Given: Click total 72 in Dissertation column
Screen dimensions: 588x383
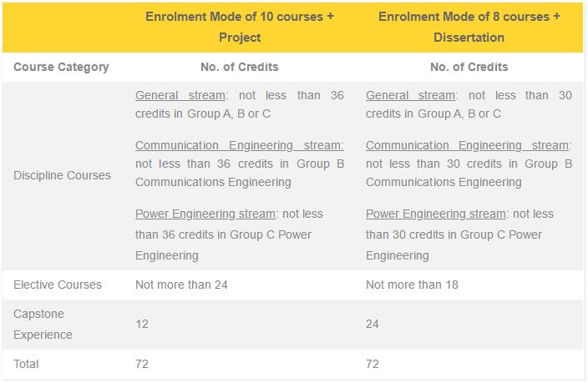Looking at the screenshot, I should 372,364.
